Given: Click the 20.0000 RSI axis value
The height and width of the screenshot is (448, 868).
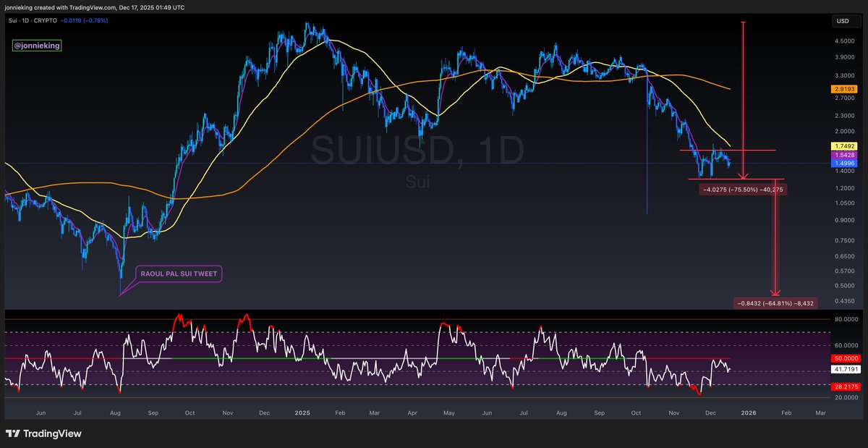Looking at the screenshot, I should coord(845,397).
